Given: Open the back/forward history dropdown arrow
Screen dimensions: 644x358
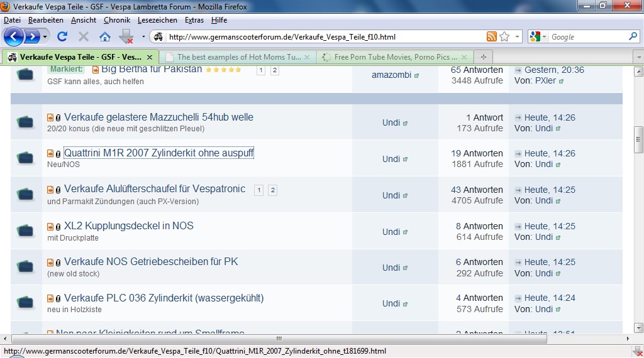Looking at the screenshot, I should [x=45, y=37].
